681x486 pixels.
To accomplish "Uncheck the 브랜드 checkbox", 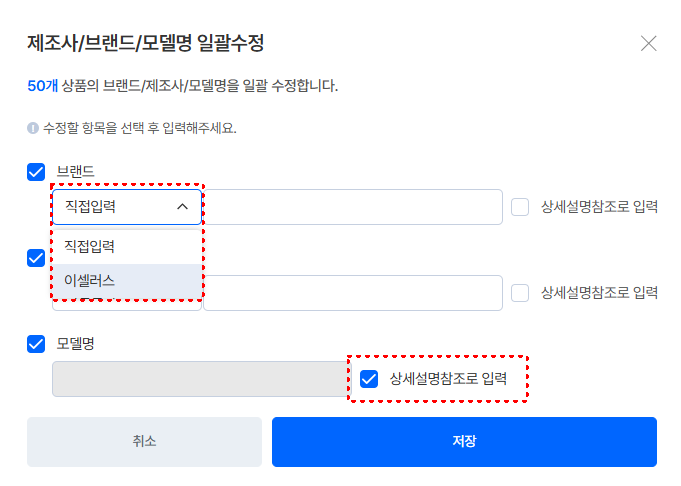I will point(37,172).
